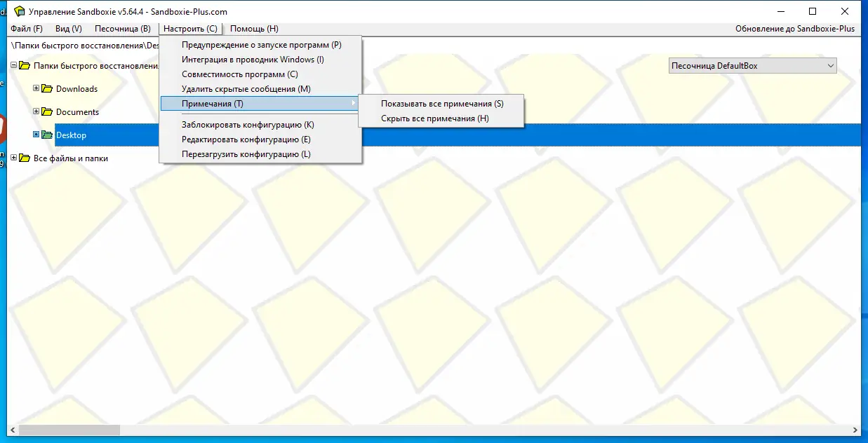Click Обновление до Sandboxie-Plus link
The width and height of the screenshot is (868, 443).
click(795, 29)
